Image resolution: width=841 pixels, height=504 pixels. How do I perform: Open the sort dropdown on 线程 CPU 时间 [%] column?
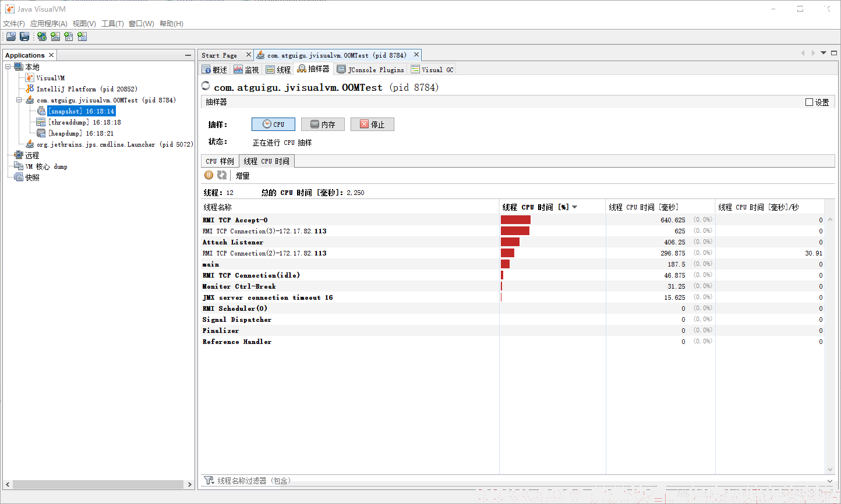pos(574,207)
